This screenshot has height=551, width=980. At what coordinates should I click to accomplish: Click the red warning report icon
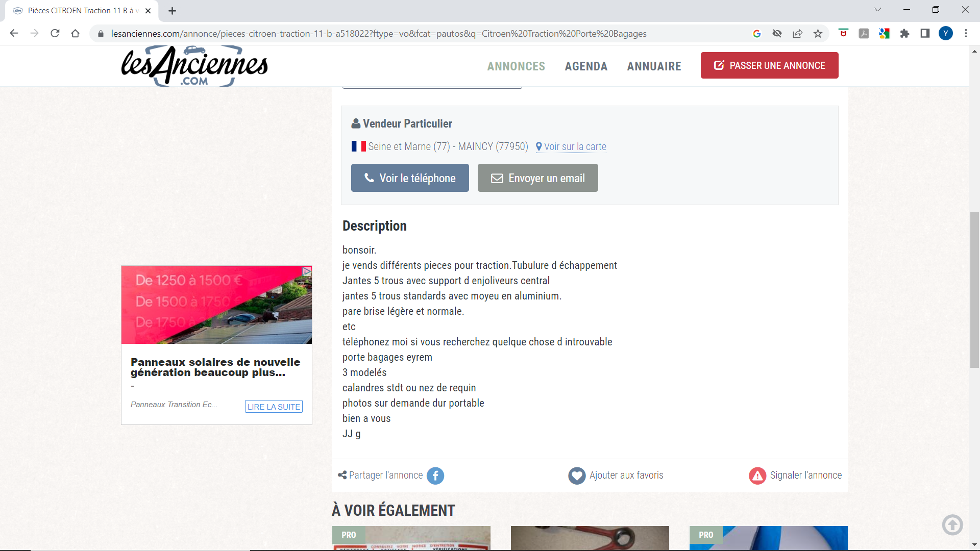757,475
